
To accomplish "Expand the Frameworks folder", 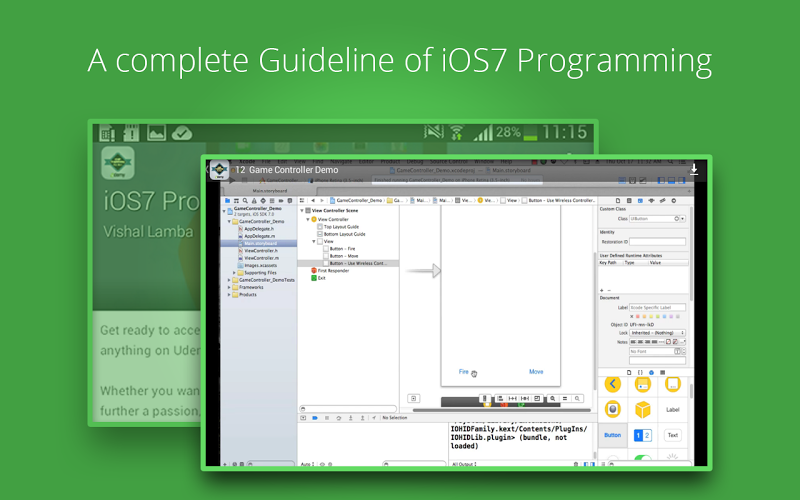I will [229, 287].
